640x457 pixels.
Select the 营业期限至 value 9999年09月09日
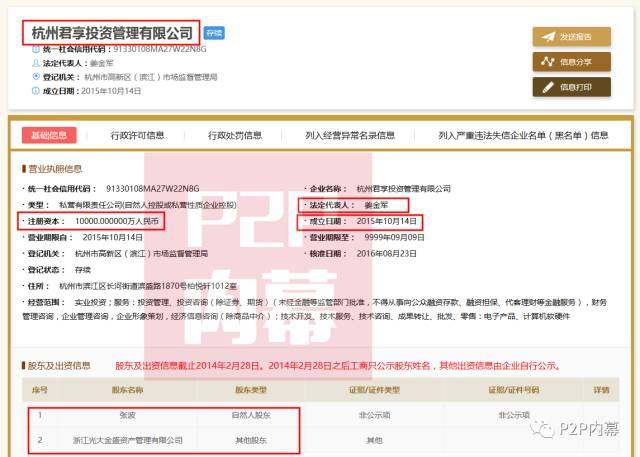point(394,237)
